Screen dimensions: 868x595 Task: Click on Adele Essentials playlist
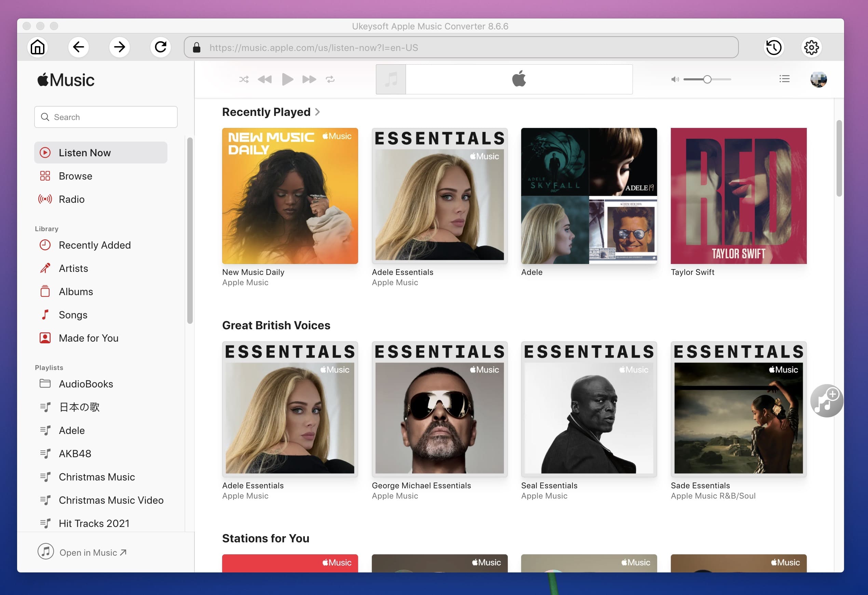[439, 195]
